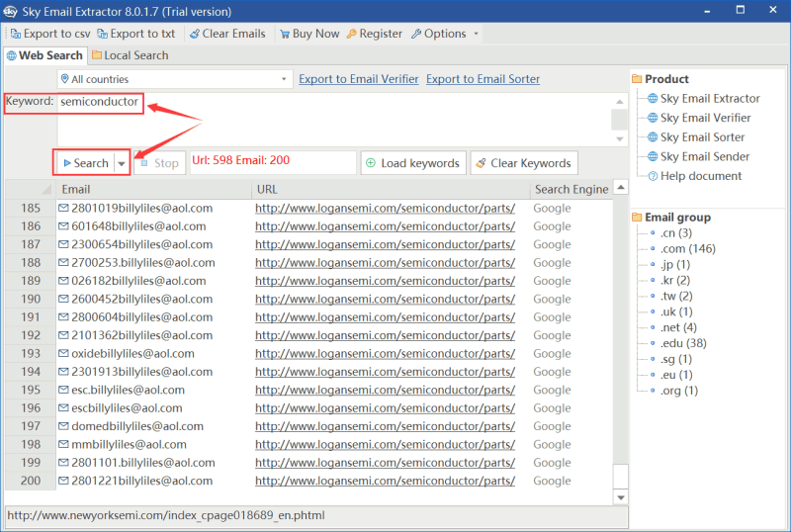The image size is (791, 532).
Task: Switch to the Local Search tab
Action: tap(131, 55)
